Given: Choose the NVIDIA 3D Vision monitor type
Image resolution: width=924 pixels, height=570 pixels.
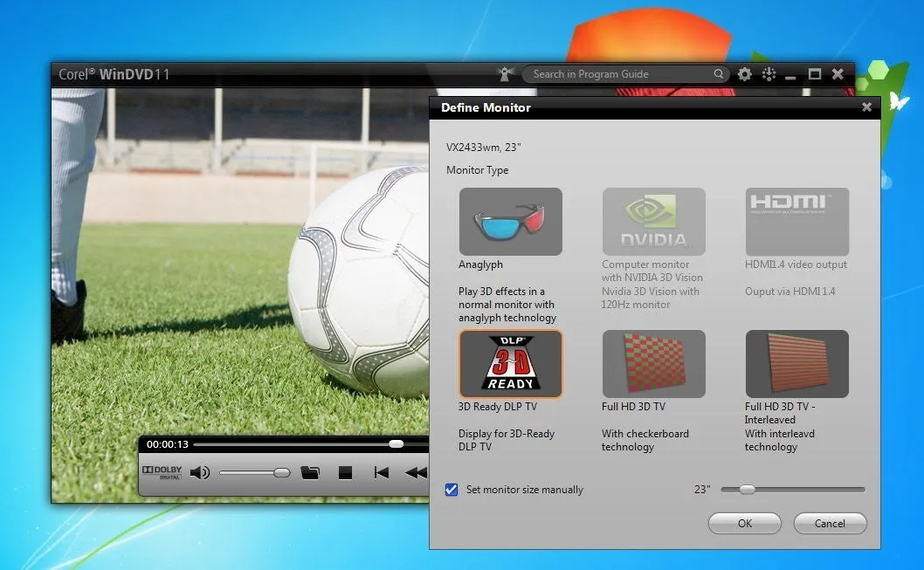Looking at the screenshot, I should (x=653, y=222).
